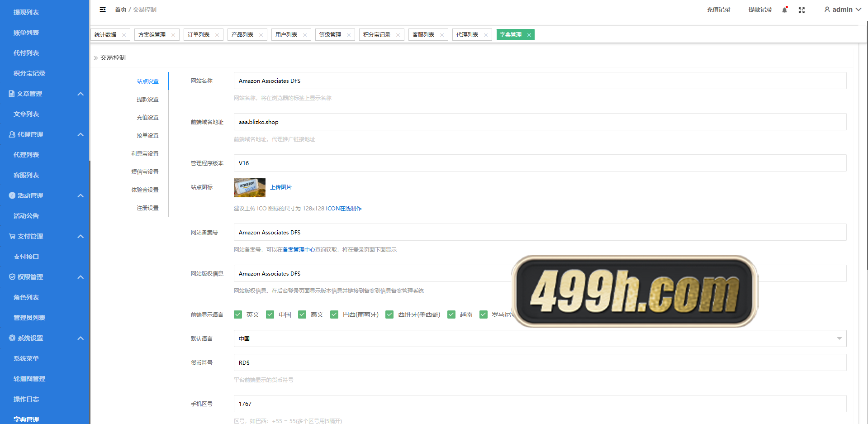Screen dimensions: 868x424
Task: Open 管理员列表 in the sidebar
Action: pos(29,318)
